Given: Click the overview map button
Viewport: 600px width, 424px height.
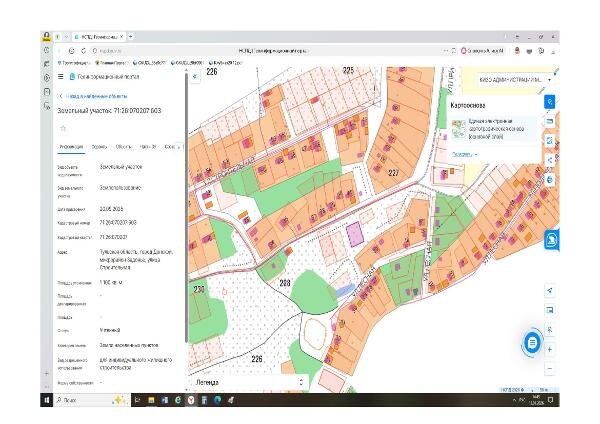Looking at the screenshot, I should [x=549, y=310].
